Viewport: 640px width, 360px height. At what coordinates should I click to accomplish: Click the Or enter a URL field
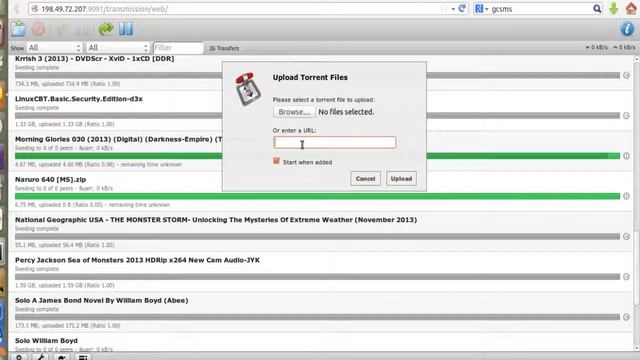(334, 142)
